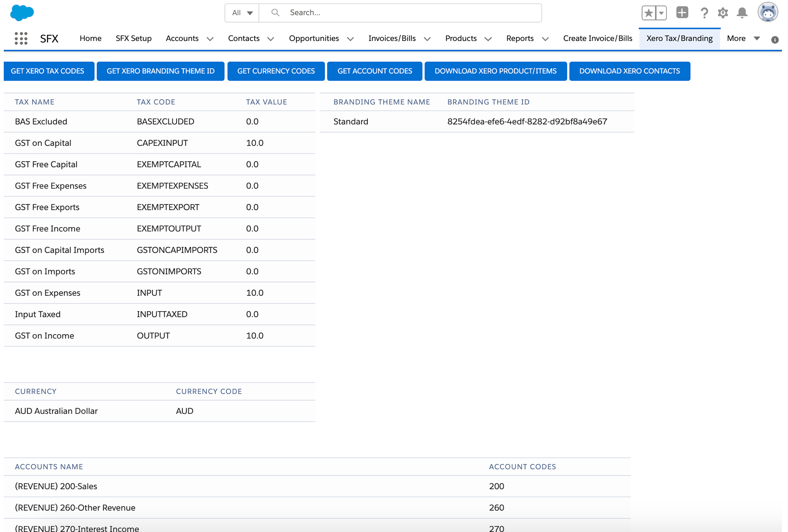Expand the Contacts tab chevron
Viewport: 788px width, 532px height.
[271, 39]
